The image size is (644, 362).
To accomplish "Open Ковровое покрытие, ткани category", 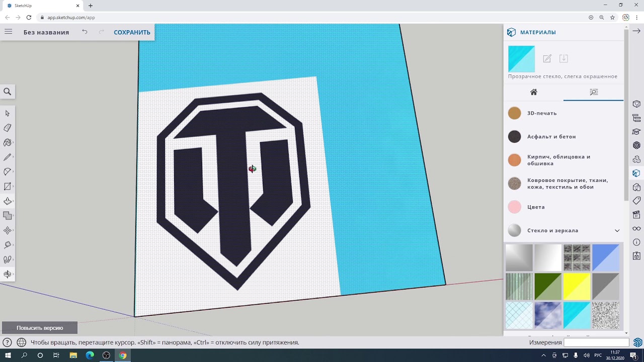I will tap(563, 184).
